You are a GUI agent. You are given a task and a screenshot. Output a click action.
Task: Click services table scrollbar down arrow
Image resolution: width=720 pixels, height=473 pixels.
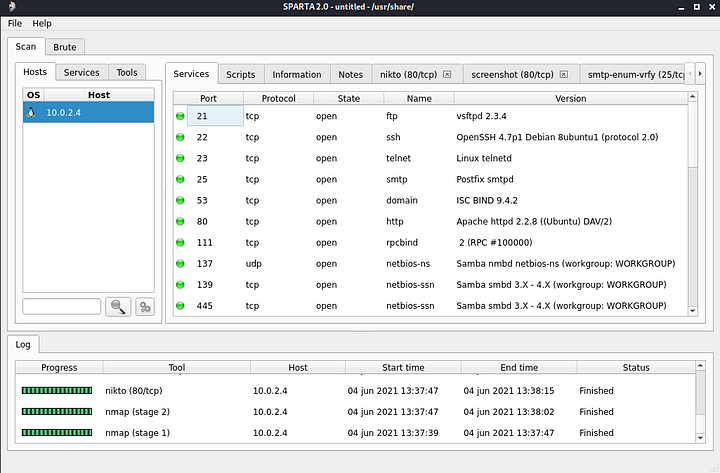coord(692,311)
